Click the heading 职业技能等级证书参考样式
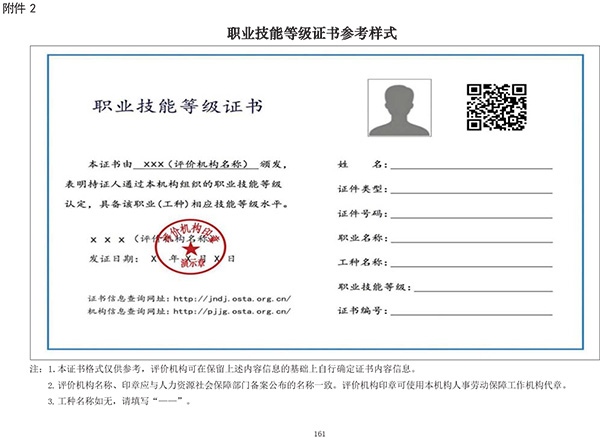 (312, 33)
